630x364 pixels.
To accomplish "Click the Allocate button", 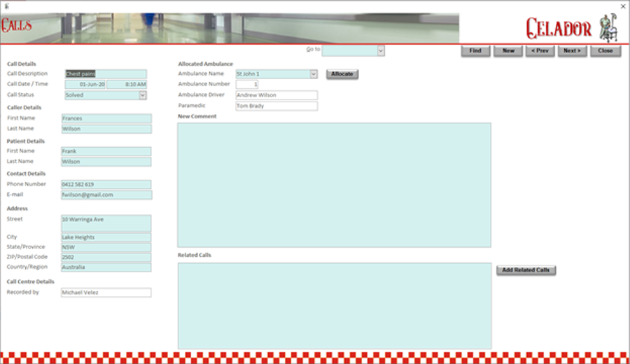I will tap(342, 74).
